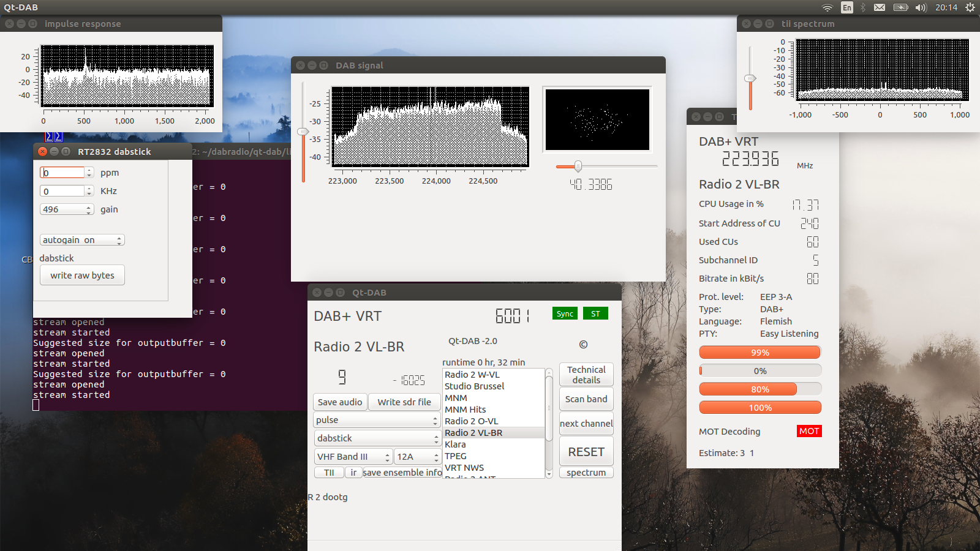Click the red MOT indicator

pos(809,431)
